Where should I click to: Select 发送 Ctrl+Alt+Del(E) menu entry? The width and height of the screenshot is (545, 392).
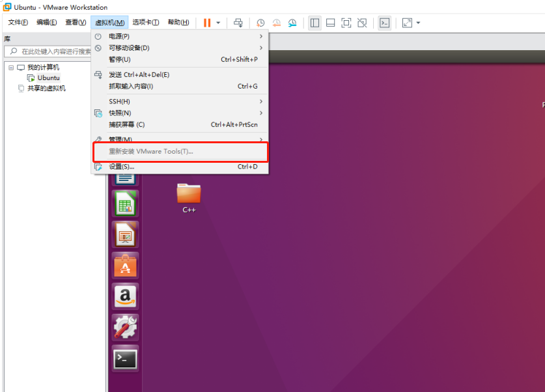point(180,75)
